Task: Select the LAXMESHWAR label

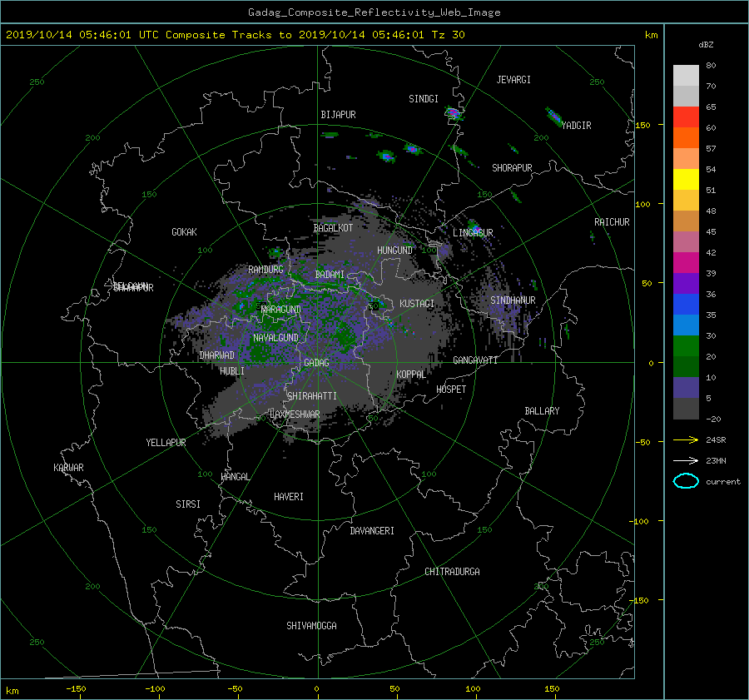Action: click(295, 415)
